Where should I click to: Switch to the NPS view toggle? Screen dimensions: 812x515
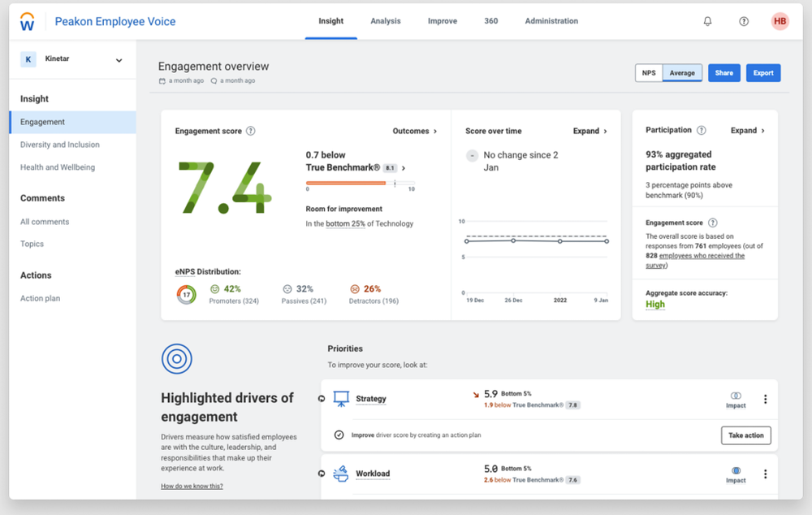[x=648, y=72]
